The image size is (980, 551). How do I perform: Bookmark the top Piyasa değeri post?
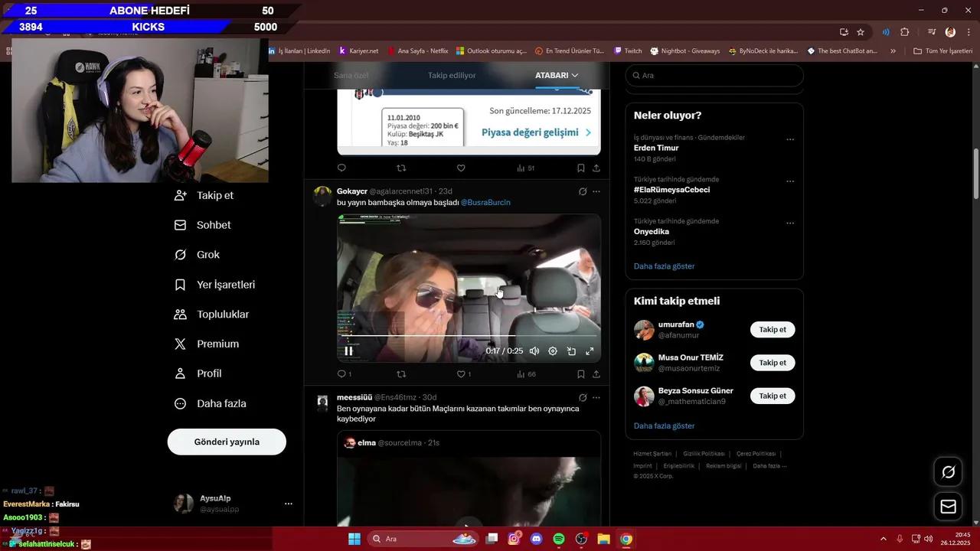580,168
